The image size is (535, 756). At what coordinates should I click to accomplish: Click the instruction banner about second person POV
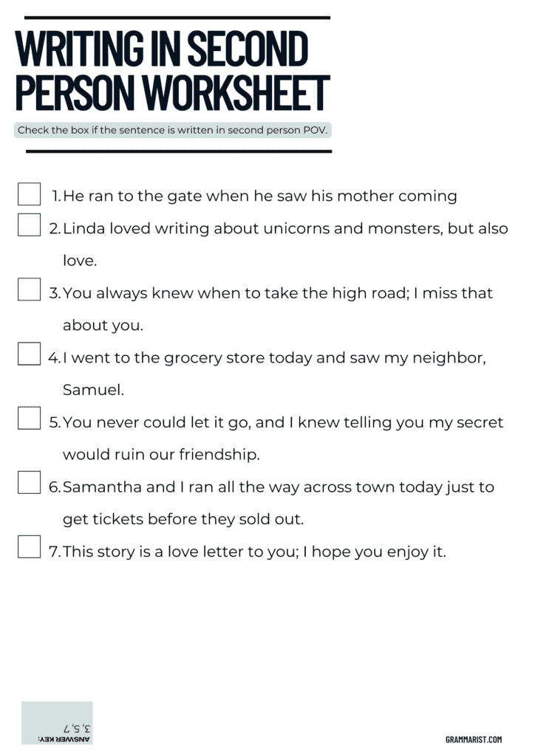click(172, 130)
